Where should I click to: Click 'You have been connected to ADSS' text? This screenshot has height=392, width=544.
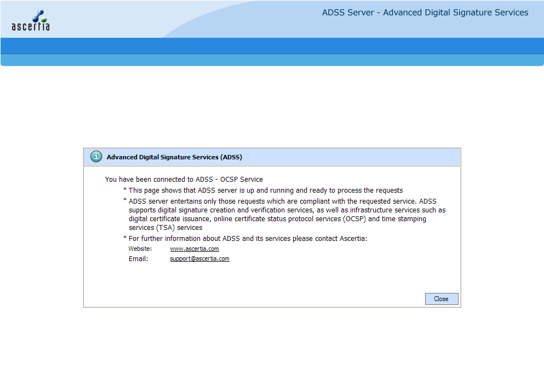tap(184, 179)
